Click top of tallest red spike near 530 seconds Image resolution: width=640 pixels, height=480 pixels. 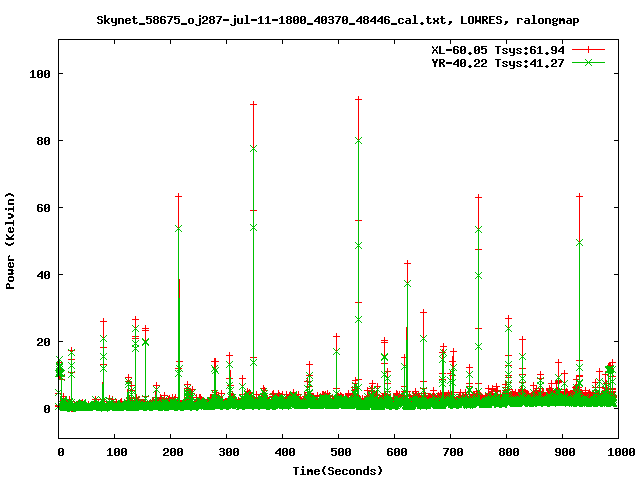pyautogui.click(x=358, y=98)
